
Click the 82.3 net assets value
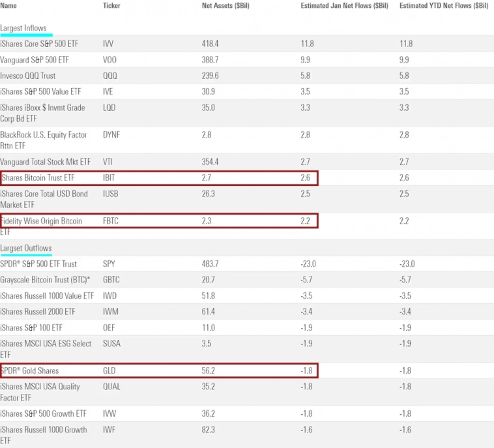pos(209,430)
